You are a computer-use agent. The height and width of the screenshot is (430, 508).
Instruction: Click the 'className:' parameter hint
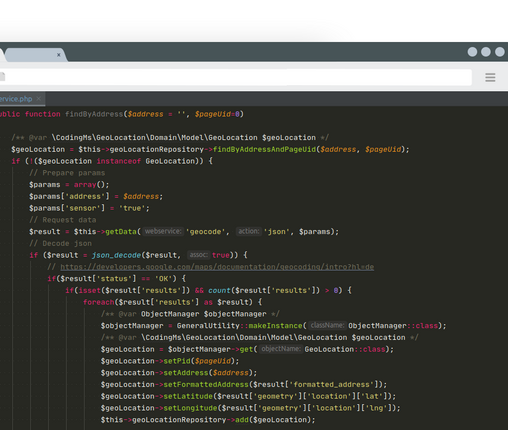click(x=327, y=325)
